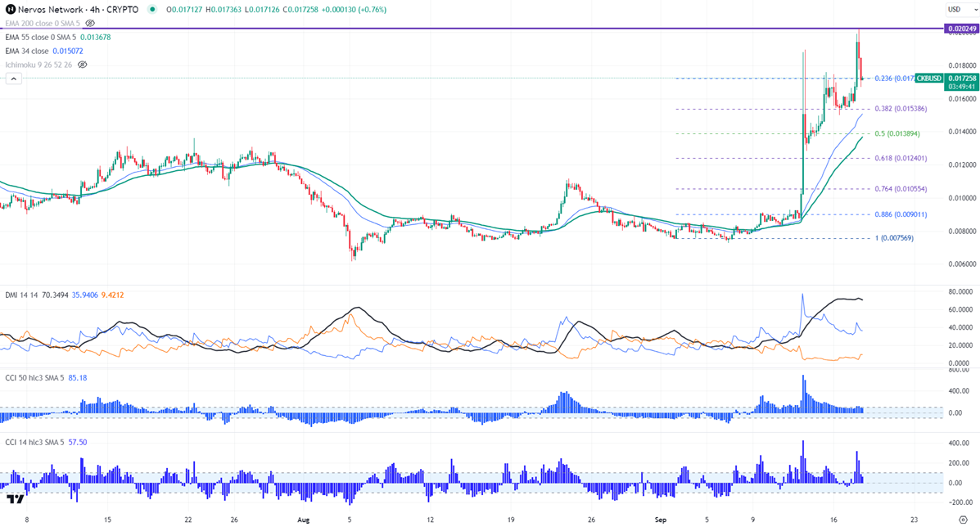980x527 pixels.
Task: Select the EMA 34 close legend
Action: pos(26,52)
